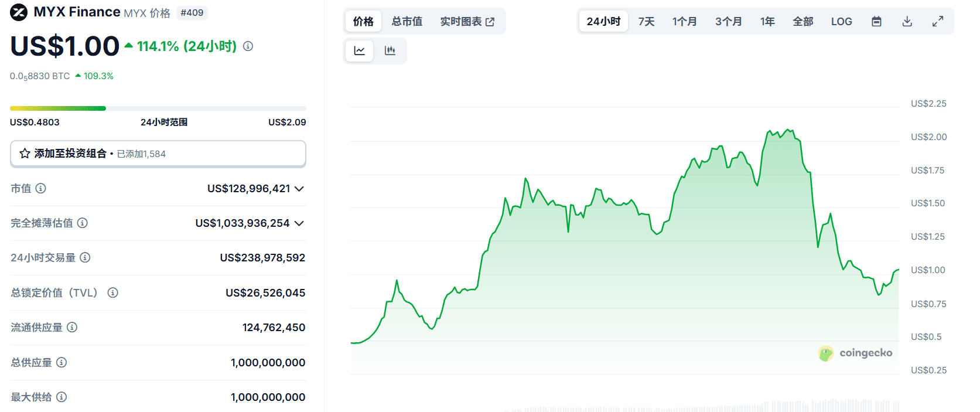
Task: Open the calendar date range picker
Action: (876, 22)
